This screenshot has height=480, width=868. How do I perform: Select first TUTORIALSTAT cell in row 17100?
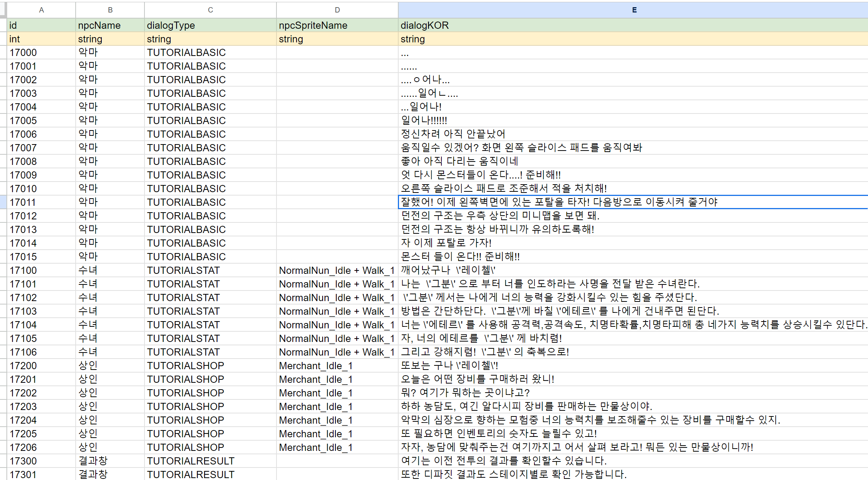tap(183, 270)
